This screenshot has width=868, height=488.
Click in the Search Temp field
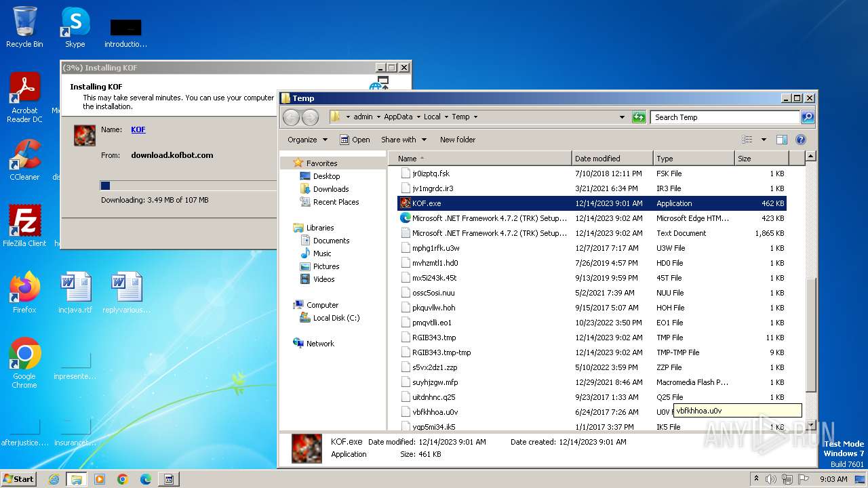pos(725,117)
